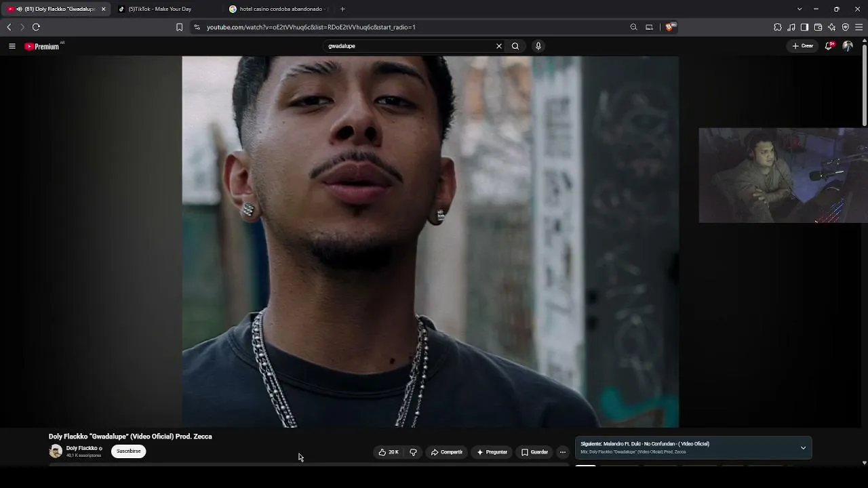
Task: Switch to the TikTok - Make Your Day tab
Action: click(x=166, y=9)
